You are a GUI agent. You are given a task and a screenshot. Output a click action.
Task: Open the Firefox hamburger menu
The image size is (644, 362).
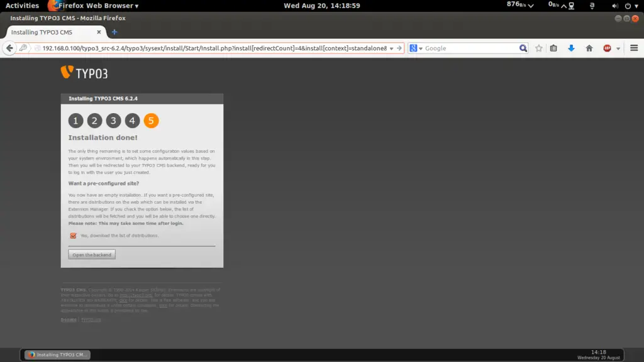pos(634,48)
